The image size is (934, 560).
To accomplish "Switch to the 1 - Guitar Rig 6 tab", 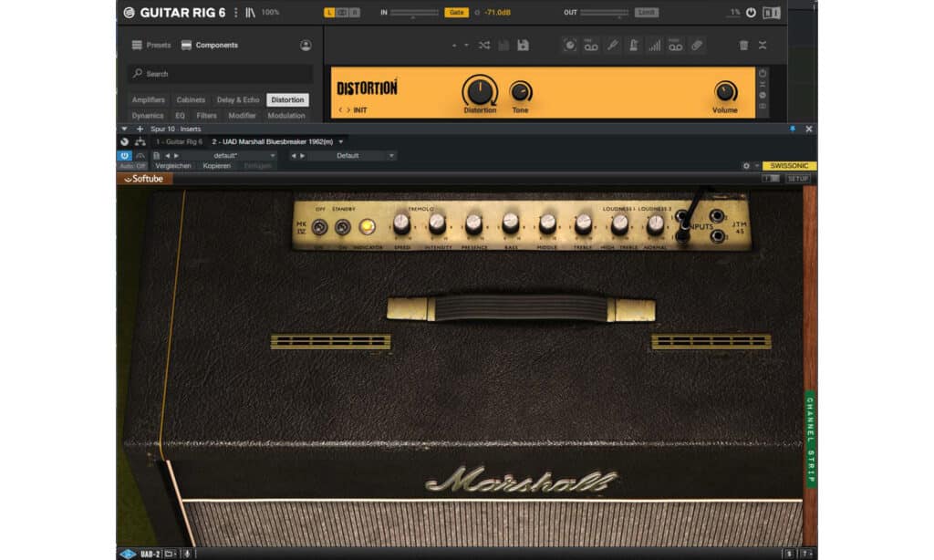I will pos(179,141).
